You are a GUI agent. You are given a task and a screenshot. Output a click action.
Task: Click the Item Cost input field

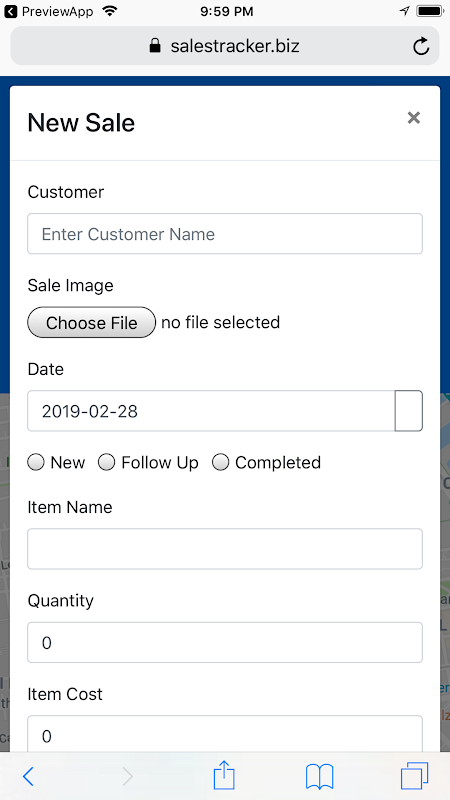tap(225, 734)
